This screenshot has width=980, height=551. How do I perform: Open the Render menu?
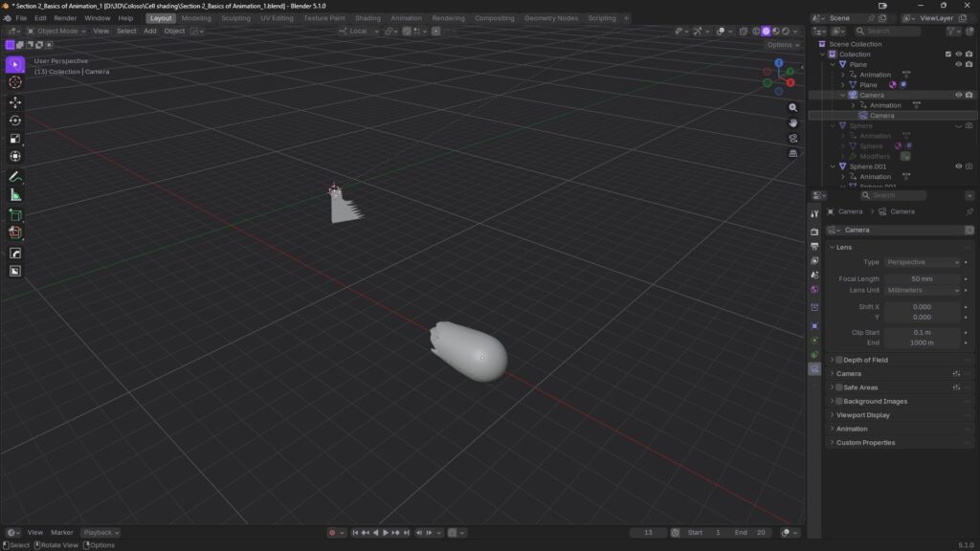tap(65, 18)
